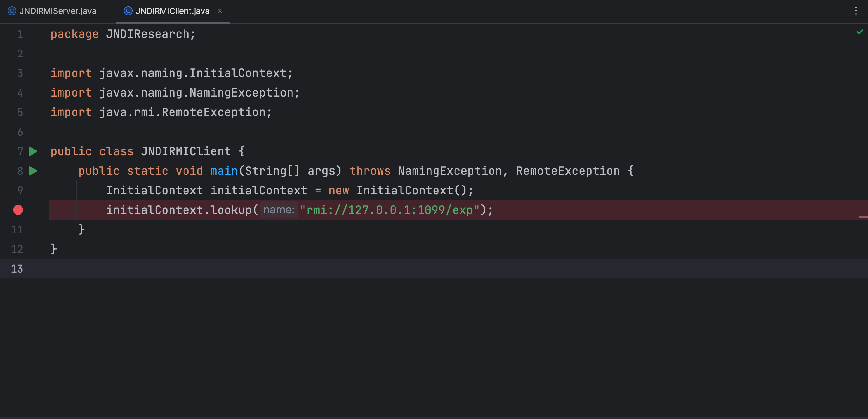Click line number 12 in the gutter

tap(17, 249)
